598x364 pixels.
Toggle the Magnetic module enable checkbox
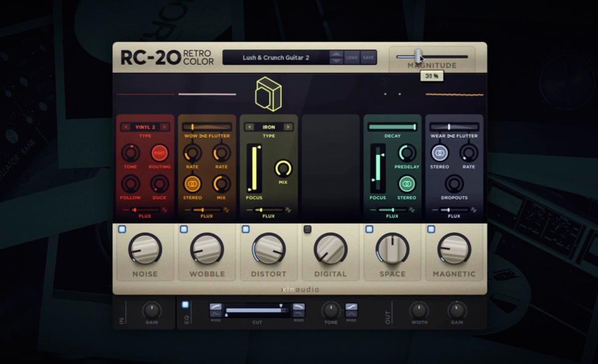431,229
